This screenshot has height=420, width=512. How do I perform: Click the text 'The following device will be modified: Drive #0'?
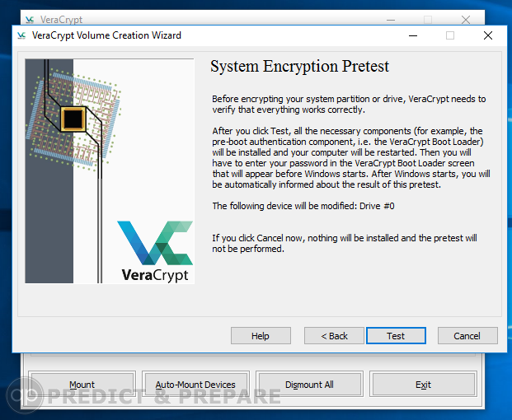(303, 206)
